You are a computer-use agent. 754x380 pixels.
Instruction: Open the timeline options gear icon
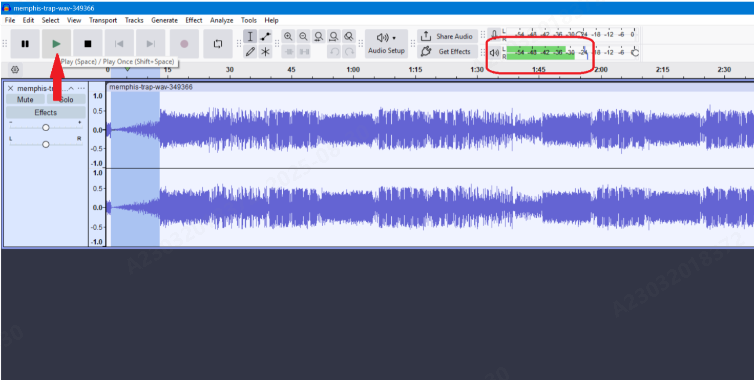[15, 70]
